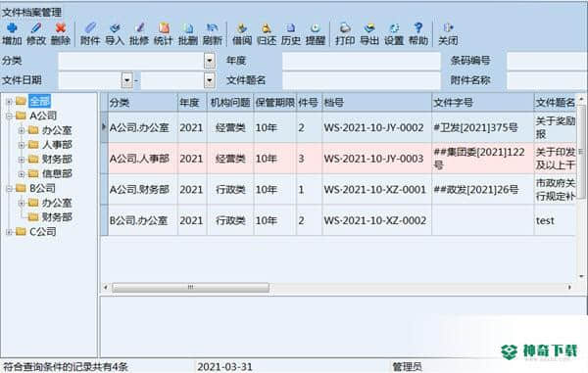The height and width of the screenshot is (373, 588).
Task: Click the 打印 (Print) icon
Action: point(345,27)
